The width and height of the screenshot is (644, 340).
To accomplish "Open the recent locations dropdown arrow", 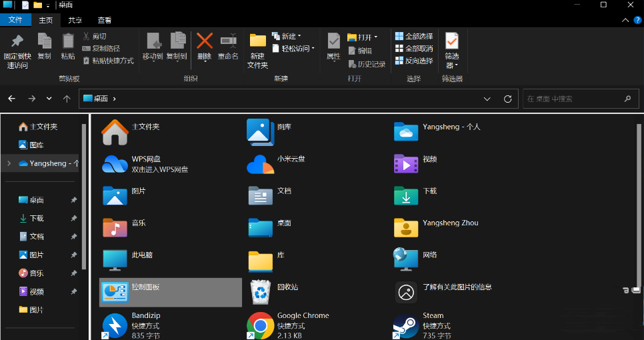I will [x=49, y=99].
